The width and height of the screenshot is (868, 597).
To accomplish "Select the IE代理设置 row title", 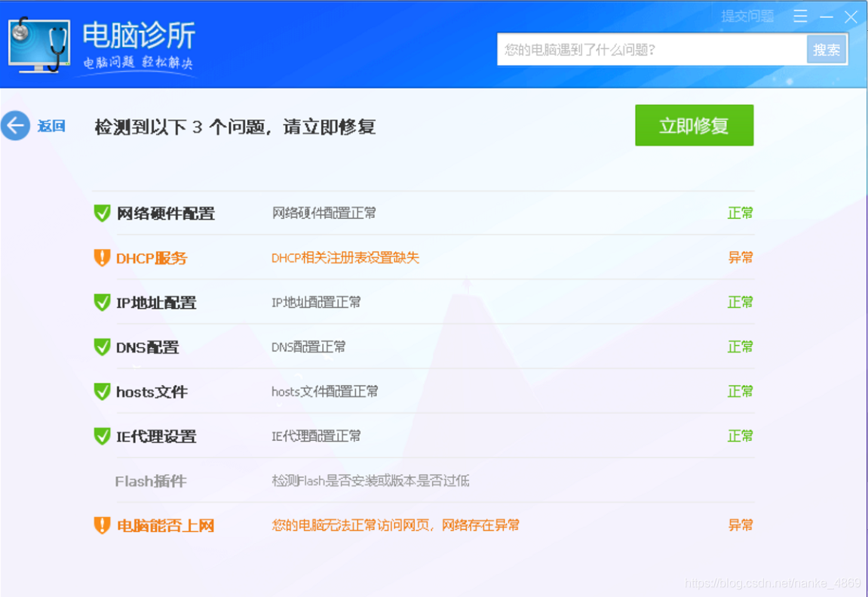I will point(156,436).
